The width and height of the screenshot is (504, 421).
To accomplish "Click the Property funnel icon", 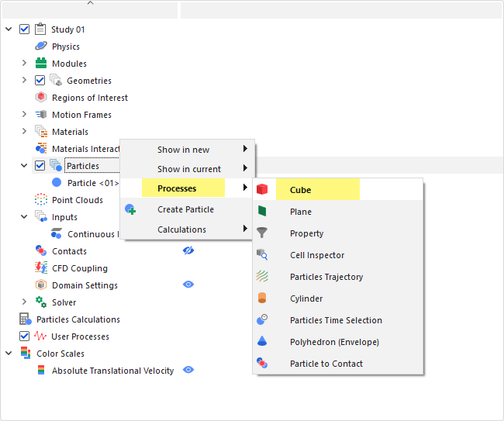I will (x=262, y=233).
